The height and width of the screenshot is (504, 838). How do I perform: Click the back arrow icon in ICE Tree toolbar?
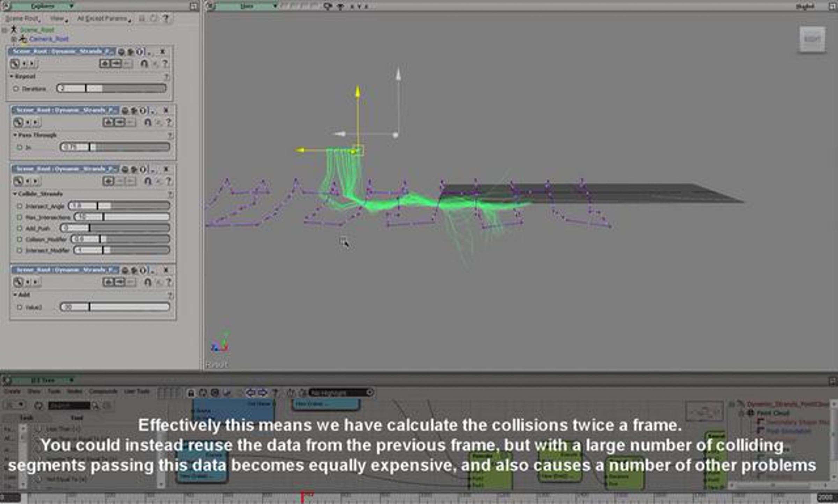tap(251, 393)
